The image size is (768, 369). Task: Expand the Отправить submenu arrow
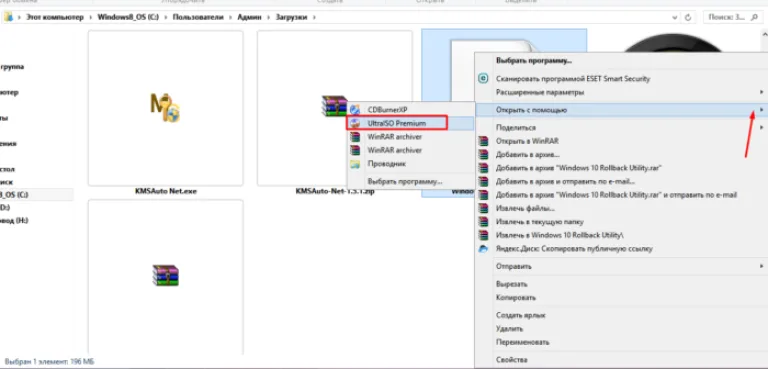pyautogui.click(x=761, y=266)
